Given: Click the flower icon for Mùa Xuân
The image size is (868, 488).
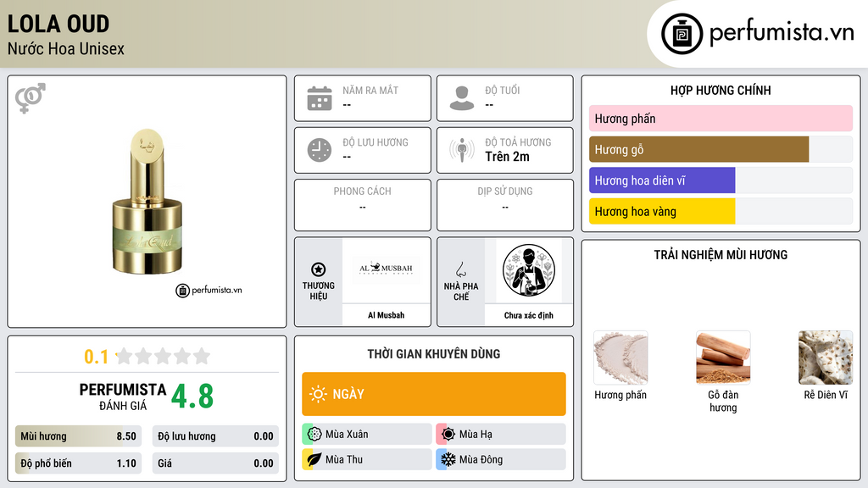Looking at the screenshot, I should tap(314, 435).
